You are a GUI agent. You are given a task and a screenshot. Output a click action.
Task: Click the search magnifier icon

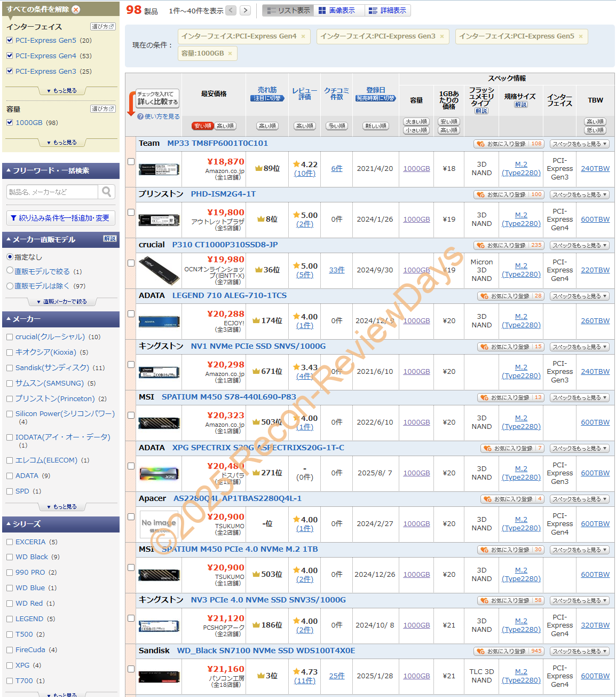click(107, 192)
